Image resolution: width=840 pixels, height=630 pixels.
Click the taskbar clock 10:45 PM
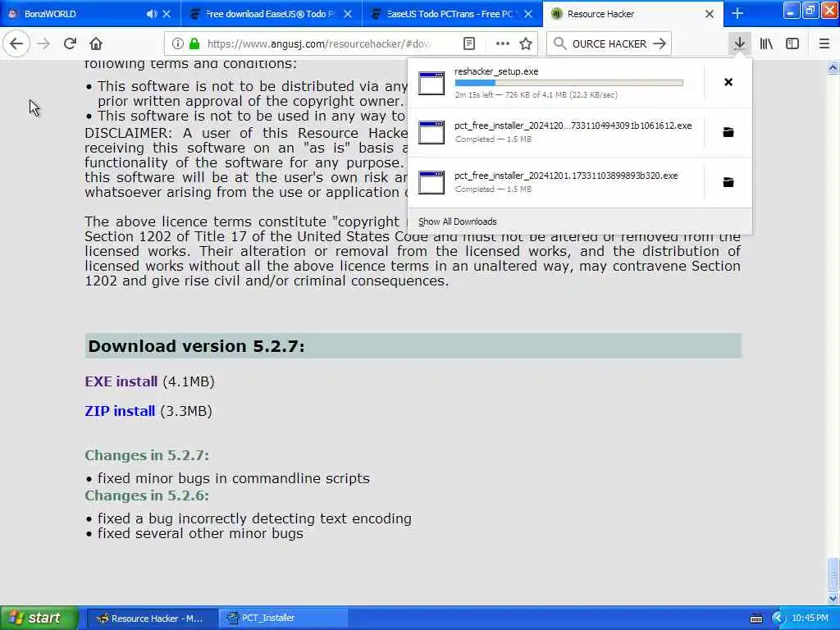pyautogui.click(x=810, y=619)
